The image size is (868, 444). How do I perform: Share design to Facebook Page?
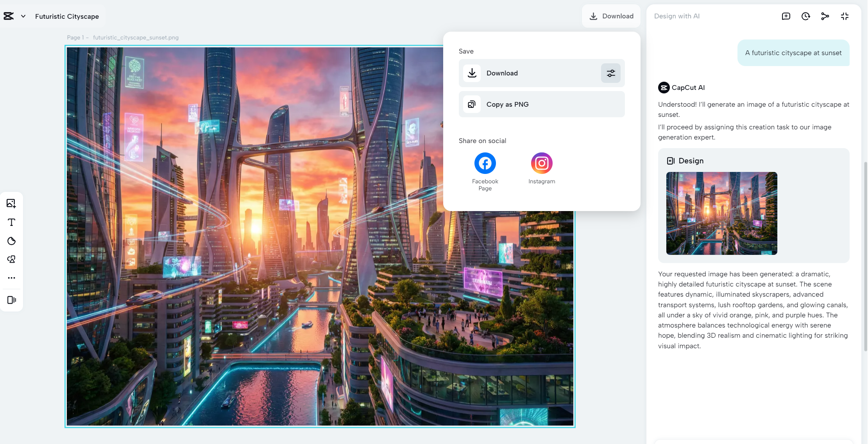click(x=485, y=163)
